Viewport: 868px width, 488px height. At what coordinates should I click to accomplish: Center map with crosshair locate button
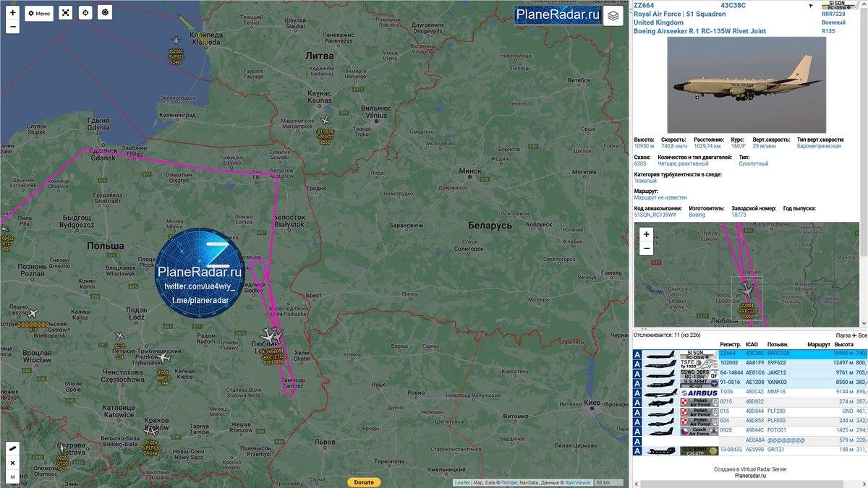(x=85, y=13)
